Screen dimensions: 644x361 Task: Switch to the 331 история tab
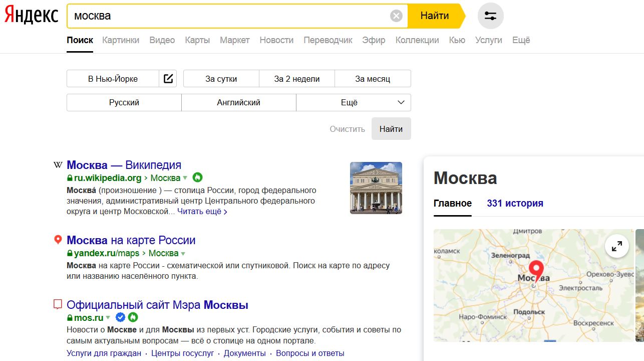tap(515, 203)
